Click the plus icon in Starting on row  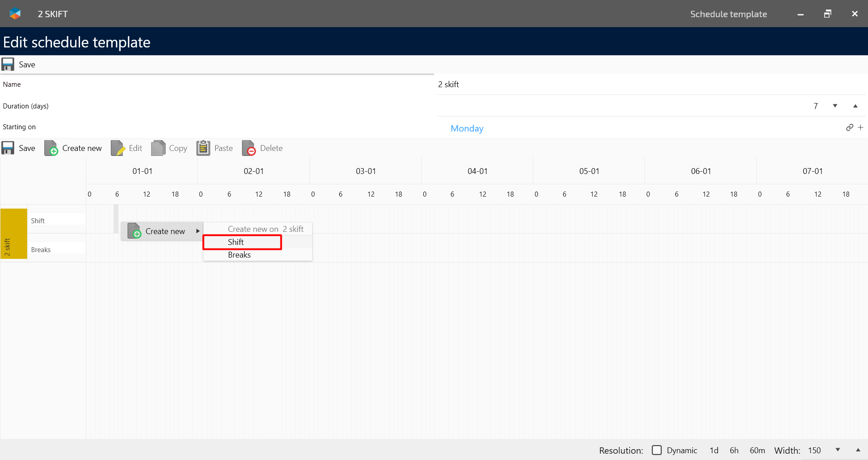(860, 128)
